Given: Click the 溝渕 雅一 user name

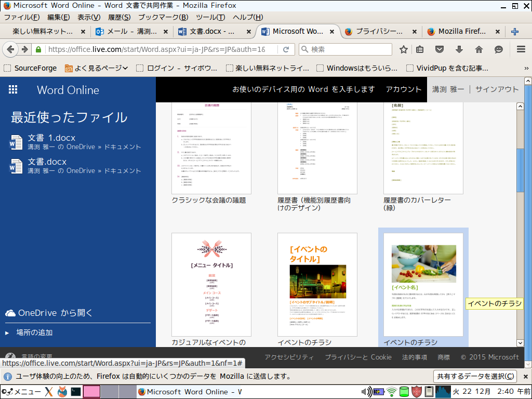Looking at the screenshot, I should tap(448, 89).
